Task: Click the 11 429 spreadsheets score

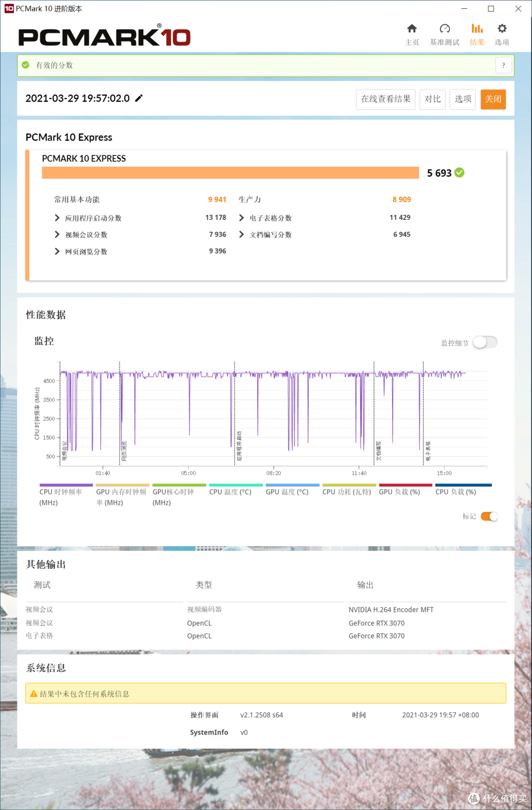Action: click(x=400, y=217)
